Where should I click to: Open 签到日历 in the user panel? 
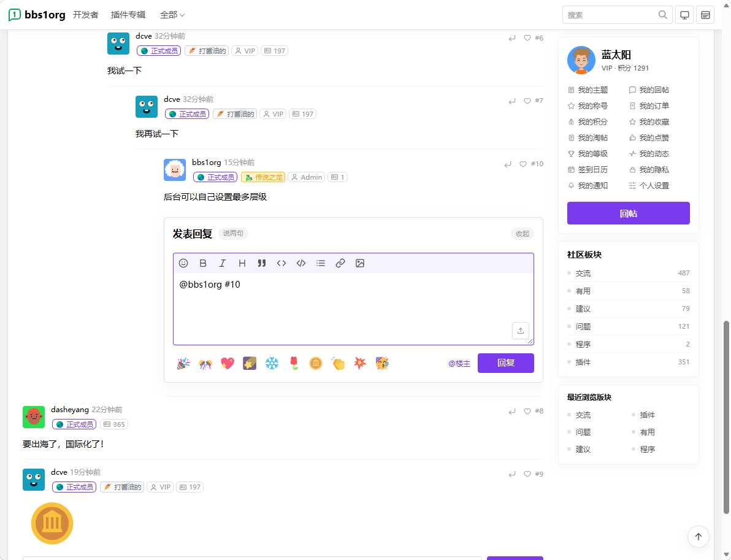[x=587, y=170]
